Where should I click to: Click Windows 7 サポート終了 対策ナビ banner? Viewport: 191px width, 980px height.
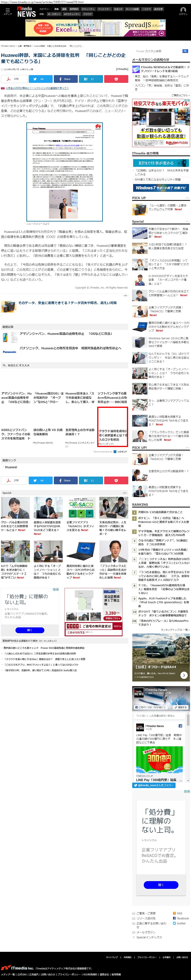coord(161,188)
